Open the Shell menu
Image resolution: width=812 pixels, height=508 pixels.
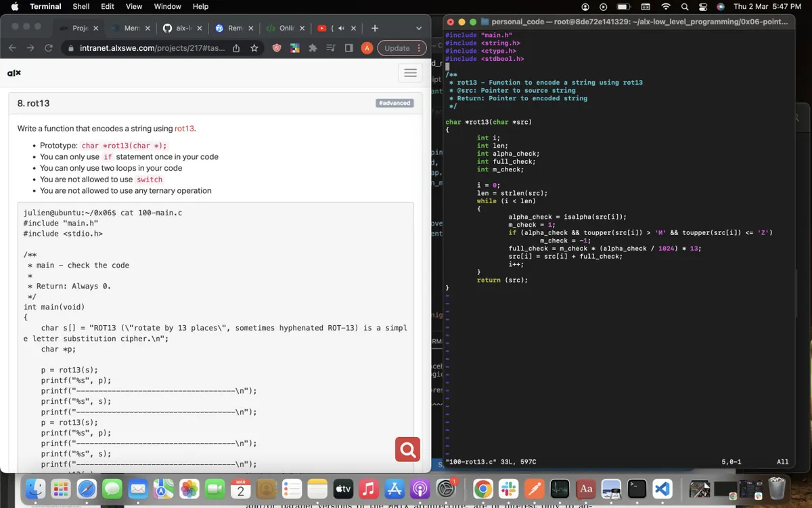click(x=81, y=6)
